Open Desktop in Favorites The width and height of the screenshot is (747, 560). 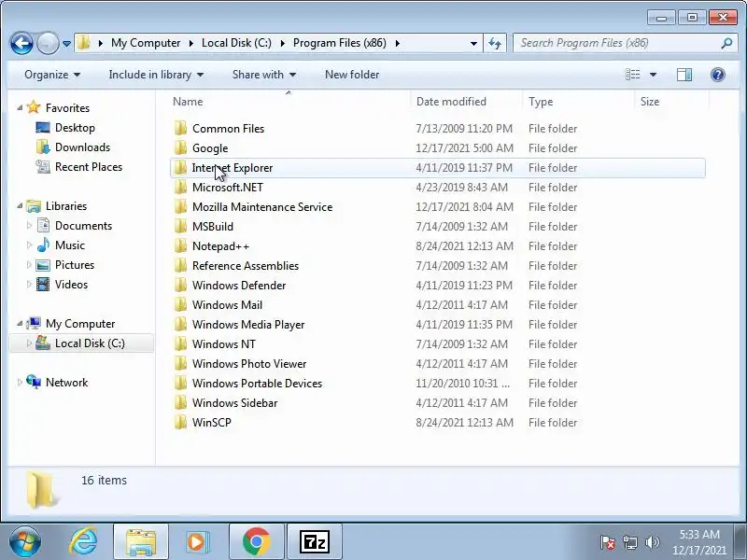[x=65, y=128]
